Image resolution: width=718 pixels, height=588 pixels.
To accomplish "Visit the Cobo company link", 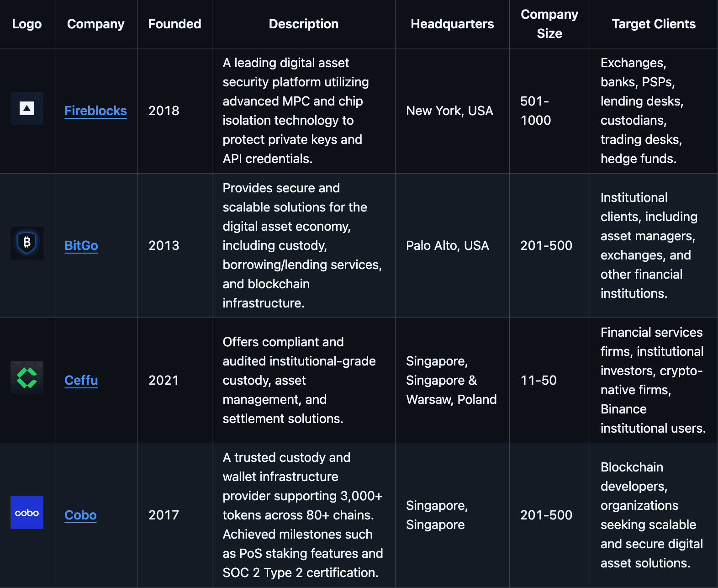I will (80, 515).
